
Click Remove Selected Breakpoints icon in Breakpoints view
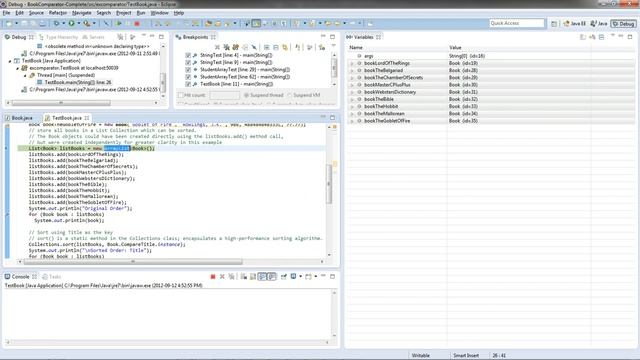[x=217, y=47]
